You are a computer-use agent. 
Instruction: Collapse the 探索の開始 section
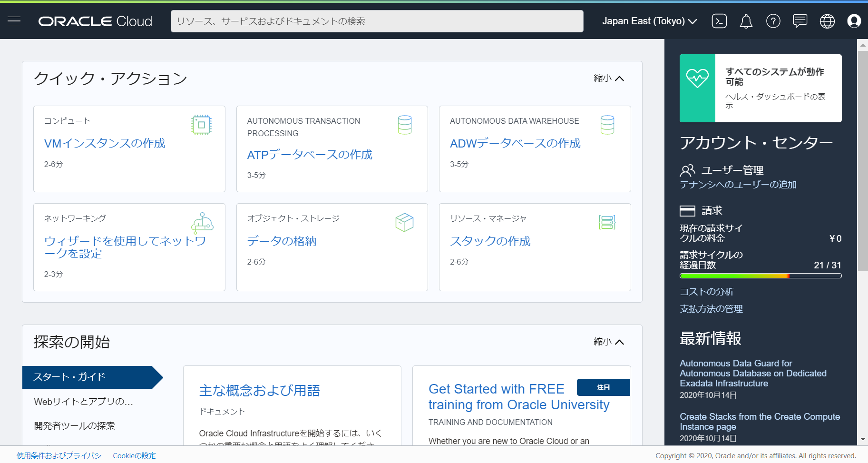coord(609,342)
